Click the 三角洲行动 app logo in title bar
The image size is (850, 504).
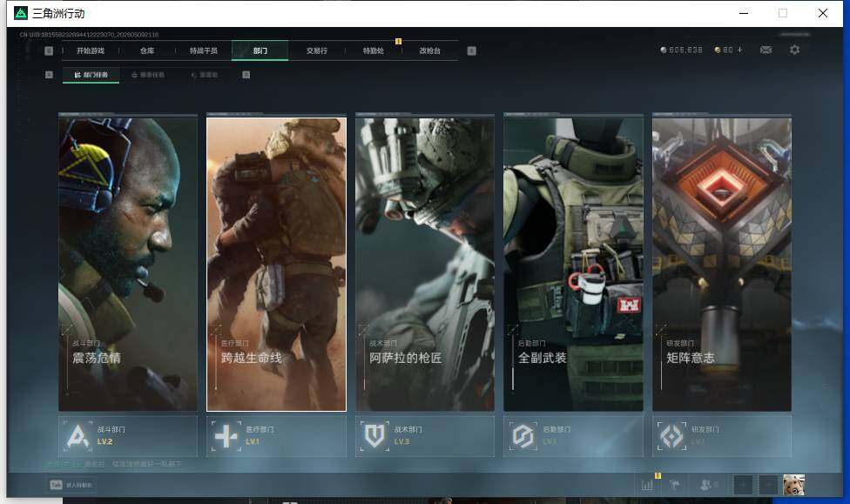[x=21, y=13]
